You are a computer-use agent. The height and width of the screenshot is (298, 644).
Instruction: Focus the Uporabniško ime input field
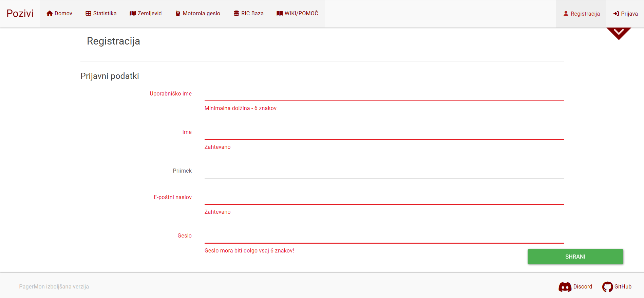pos(384,94)
